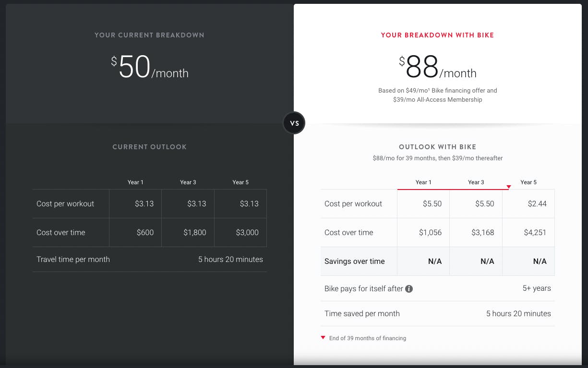The height and width of the screenshot is (368, 588).
Task: Click the $88/month bike breakdown amount
Action: (x=437, y=68)
